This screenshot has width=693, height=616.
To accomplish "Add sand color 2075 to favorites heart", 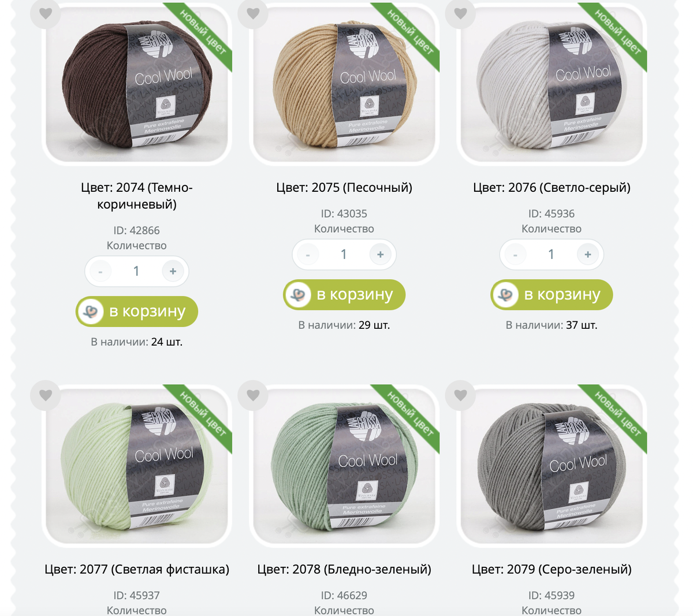I will 253,13.
